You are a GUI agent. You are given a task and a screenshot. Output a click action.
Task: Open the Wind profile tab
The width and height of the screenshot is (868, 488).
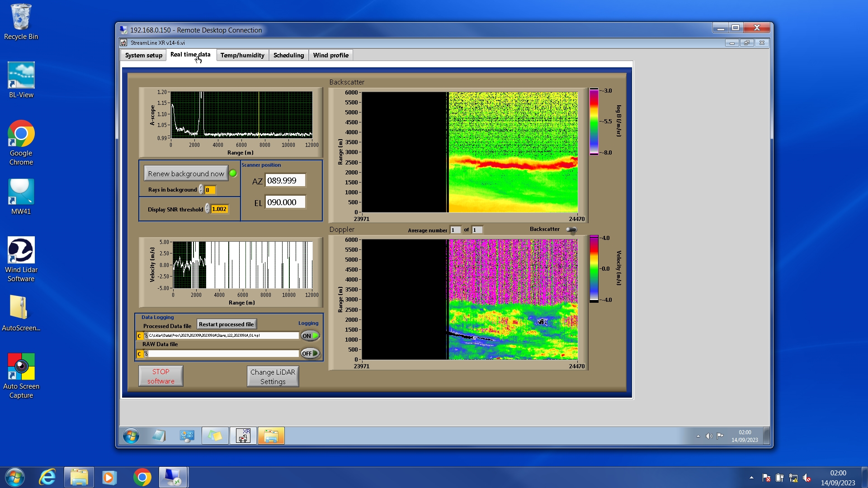tap(330, 55)
